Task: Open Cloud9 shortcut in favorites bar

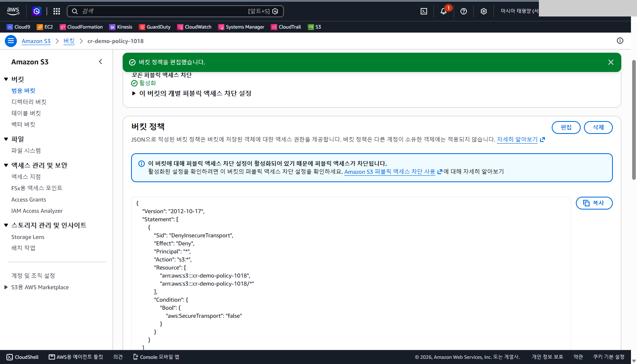Action: pyautogui.click(x=18, y=27)
